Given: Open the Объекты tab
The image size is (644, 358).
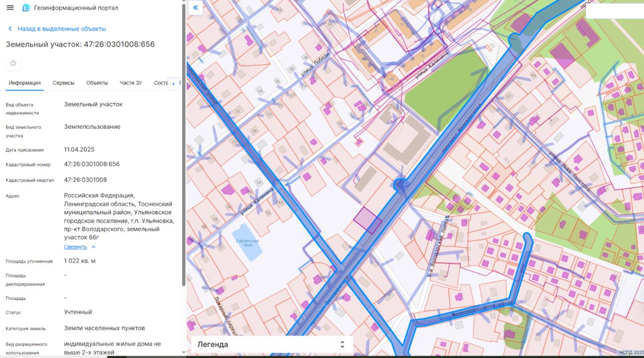Looking at the screenshot, I should [x=97, y=83].
